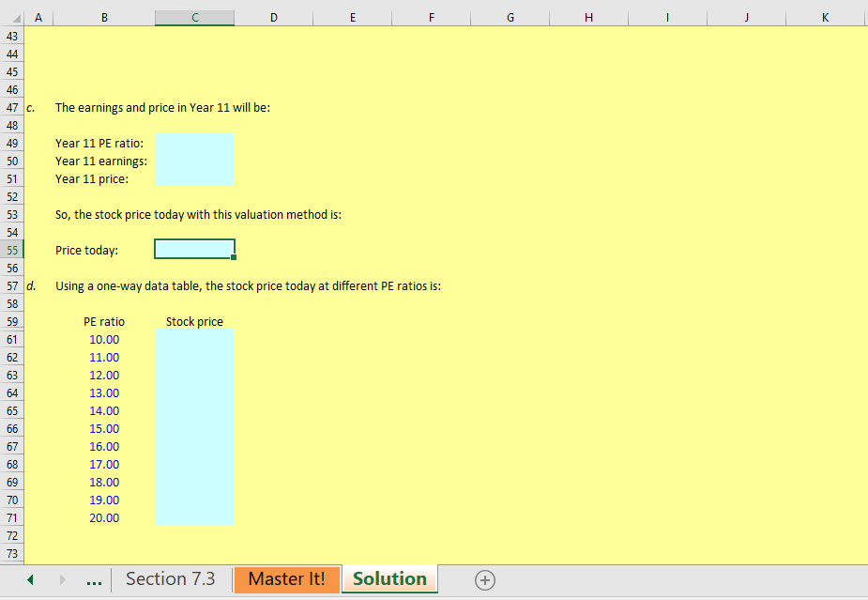Select column F header

pyautogui.click(x=432, y=18)
